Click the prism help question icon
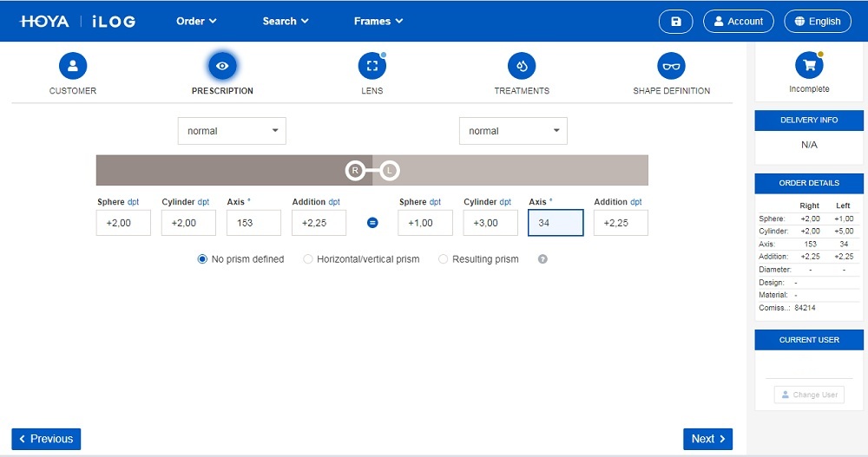Viewport: 868px width, 457px height. click(x=542, y=259)
